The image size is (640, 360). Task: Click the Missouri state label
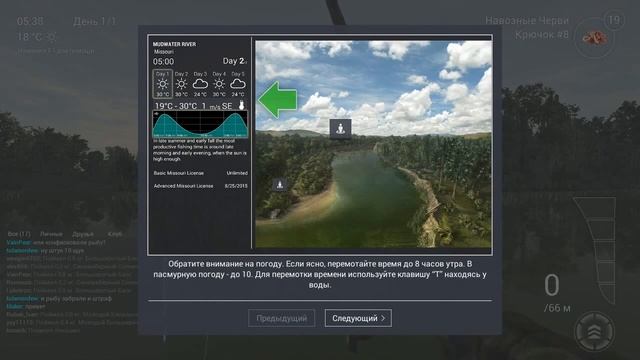(164, 52)
